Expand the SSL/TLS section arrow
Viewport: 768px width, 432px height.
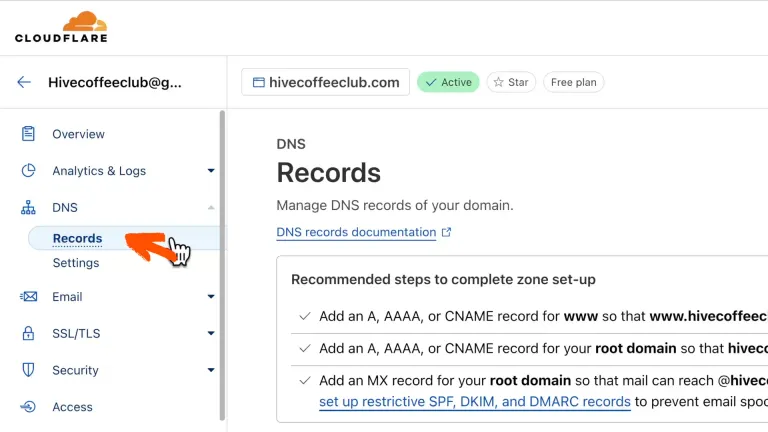211,333
